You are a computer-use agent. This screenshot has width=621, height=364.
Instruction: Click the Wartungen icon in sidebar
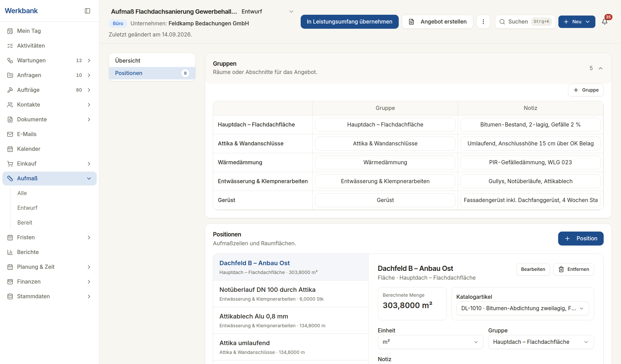(x=10, y=61)
